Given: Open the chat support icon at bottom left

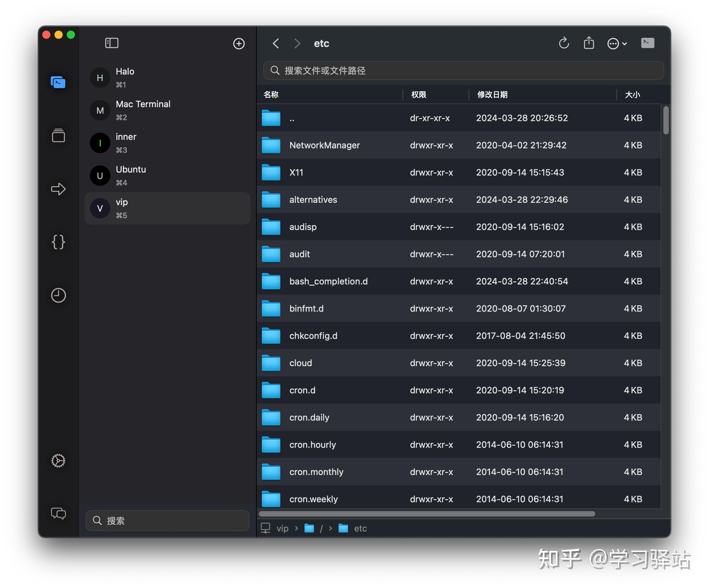Looking at the screenshot, I should coord(58,514).
